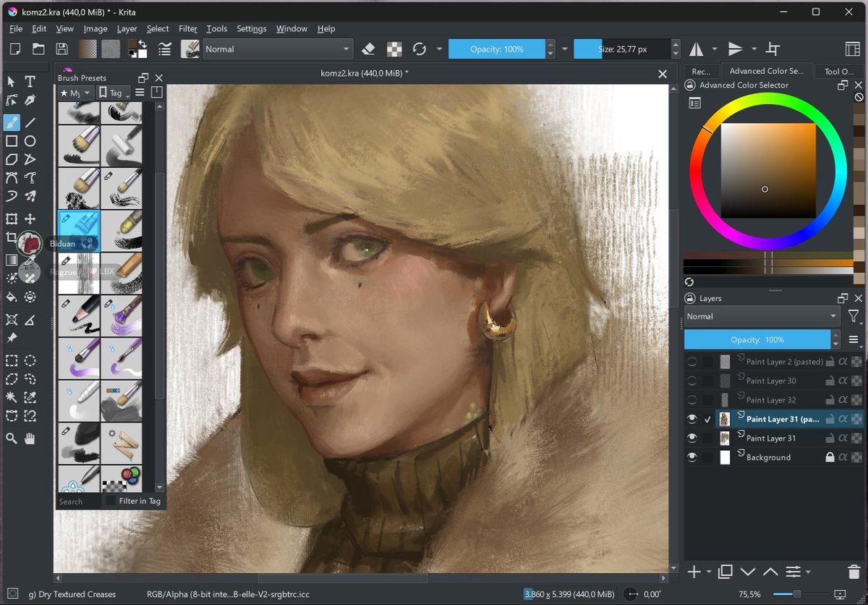
Task: Adjust the layer Opacity slider
Action: click(757, 339)
